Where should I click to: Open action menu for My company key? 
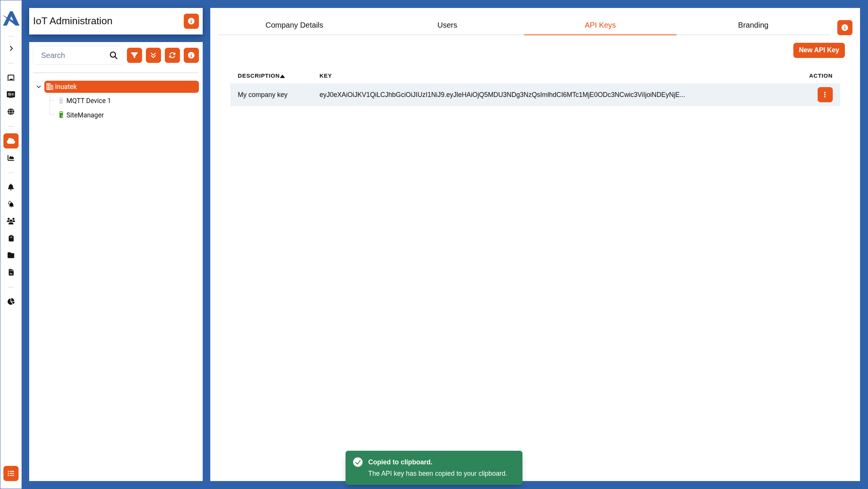(825, 95)
